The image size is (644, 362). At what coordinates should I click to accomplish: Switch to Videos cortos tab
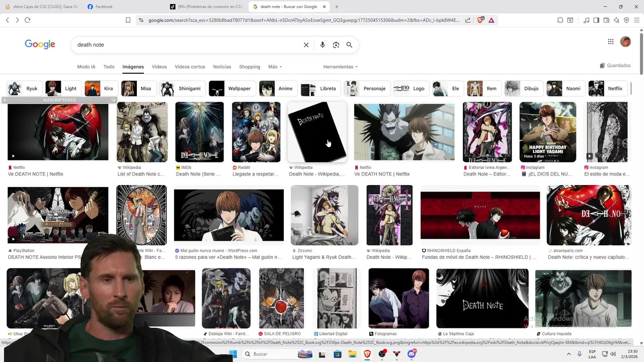point(190,66)
